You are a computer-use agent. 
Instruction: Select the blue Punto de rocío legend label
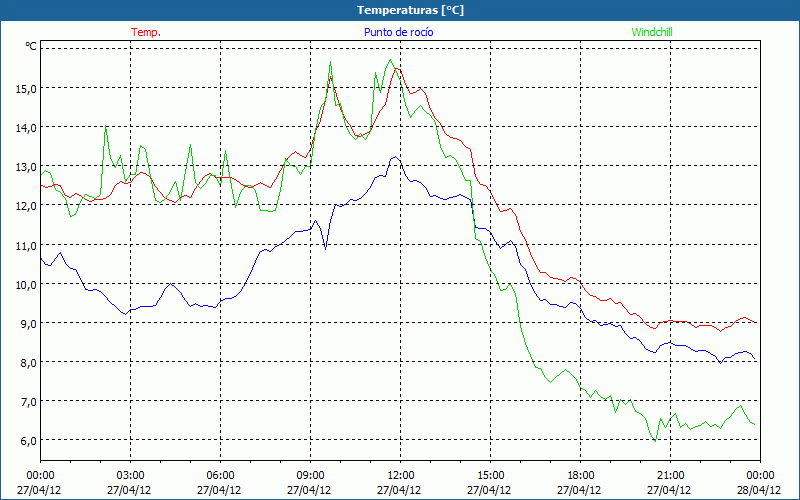click(x=398, y=32)
